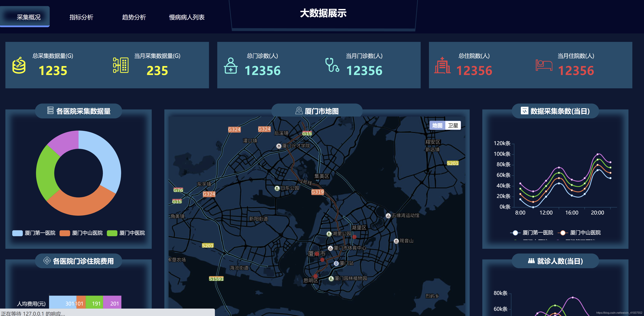Viewport: 644px width, 316px height.
Task: Click the yellow database coins icon
Action: click(19, 66)
